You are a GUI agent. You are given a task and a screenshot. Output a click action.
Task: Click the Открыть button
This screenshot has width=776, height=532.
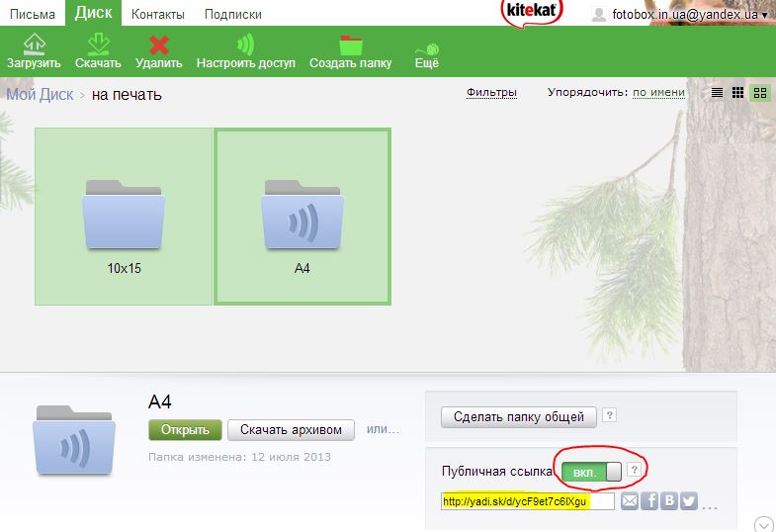coord(185,429)
